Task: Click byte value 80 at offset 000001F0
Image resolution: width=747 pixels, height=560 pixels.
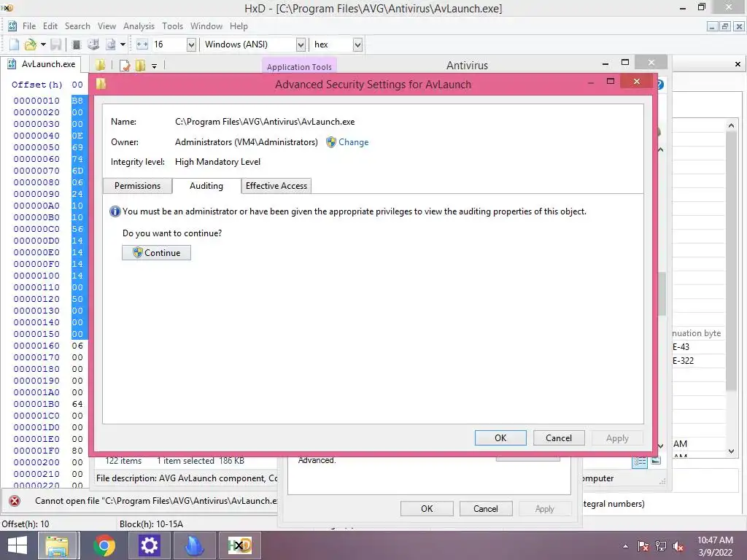Action: click(x=77, y=451)
